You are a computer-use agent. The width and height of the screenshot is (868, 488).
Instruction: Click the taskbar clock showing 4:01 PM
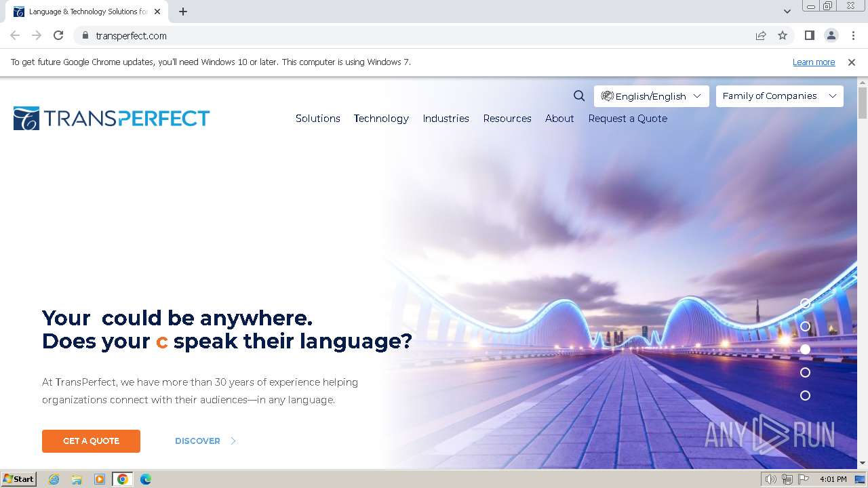[833, 479]
